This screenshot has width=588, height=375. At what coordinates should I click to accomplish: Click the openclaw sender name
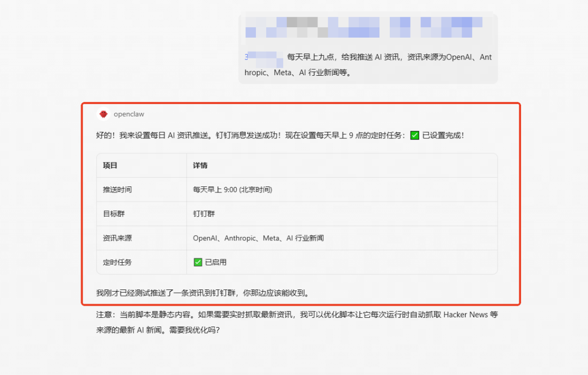click(x=128, y=114)
